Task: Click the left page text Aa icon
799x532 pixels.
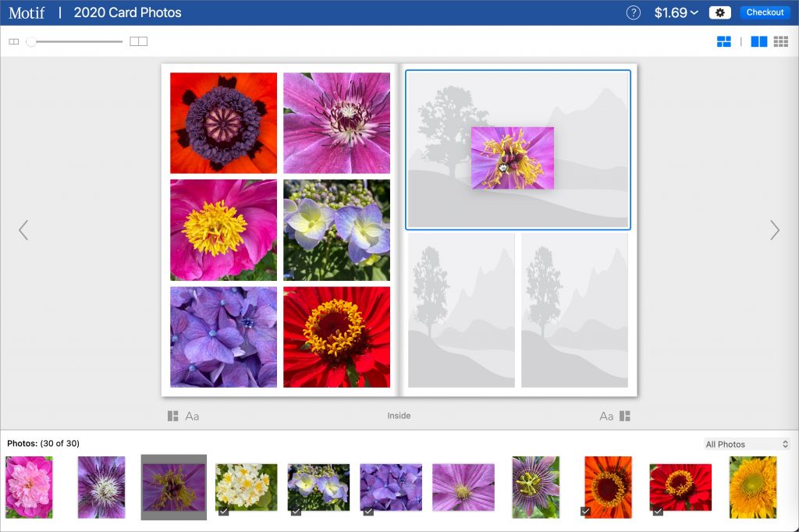Action: click(192, 416)
